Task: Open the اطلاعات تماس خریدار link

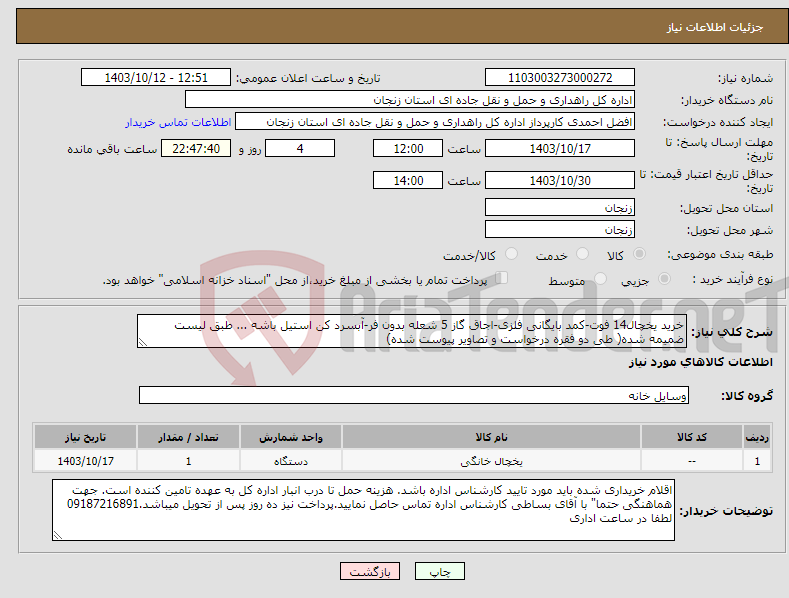Action: click(178, 122)
